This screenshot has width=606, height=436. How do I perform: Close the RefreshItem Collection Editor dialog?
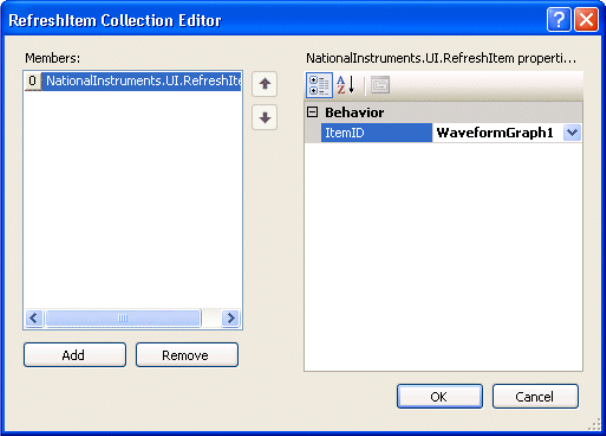pos(586,19)
